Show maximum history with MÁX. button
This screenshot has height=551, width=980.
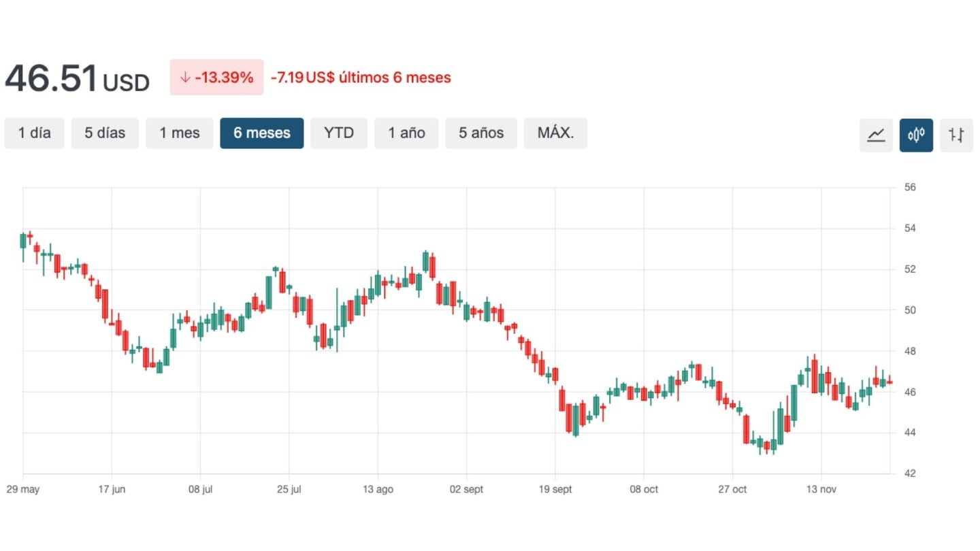(555, 133)
